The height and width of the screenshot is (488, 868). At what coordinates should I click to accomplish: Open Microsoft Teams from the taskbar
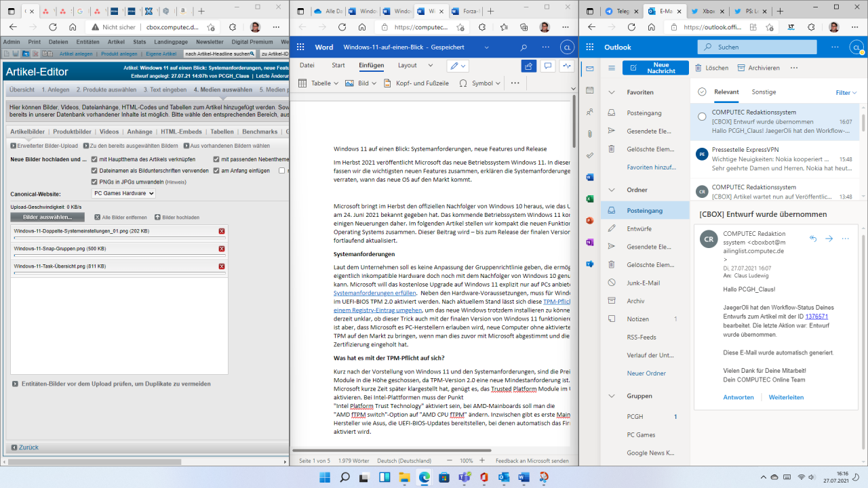pos(465,477)
